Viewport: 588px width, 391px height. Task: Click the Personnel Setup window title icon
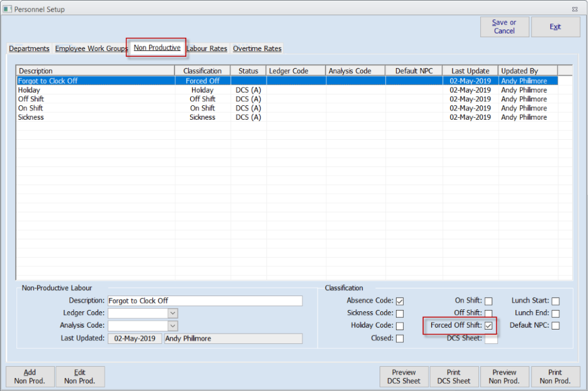pos(7,9)
